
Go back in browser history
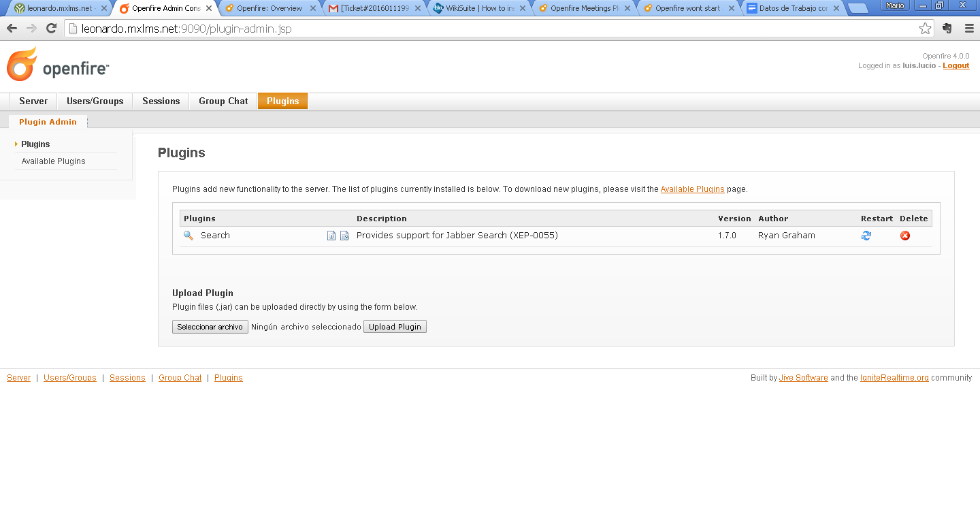[x=12, y=29]
